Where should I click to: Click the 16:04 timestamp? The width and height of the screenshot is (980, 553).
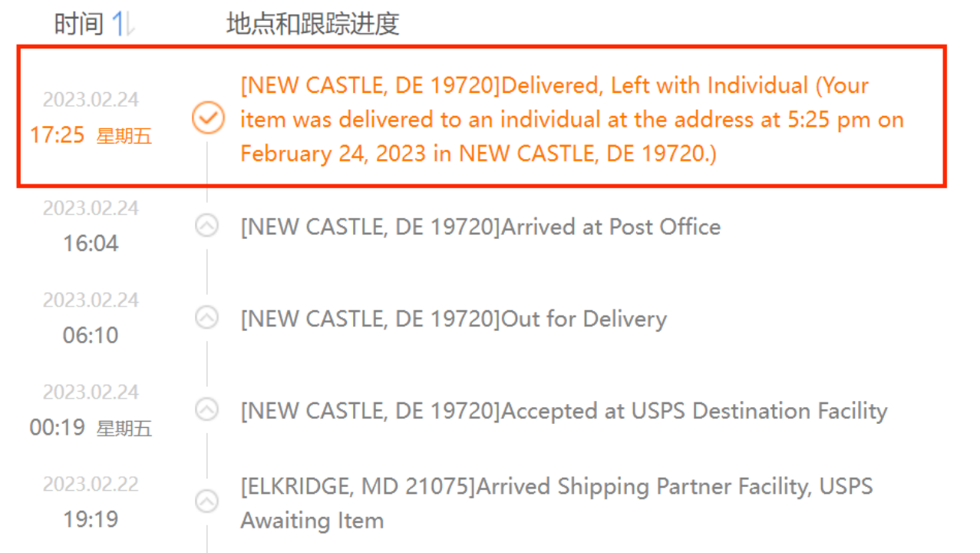pyautogui.click(x=91, y=244)
